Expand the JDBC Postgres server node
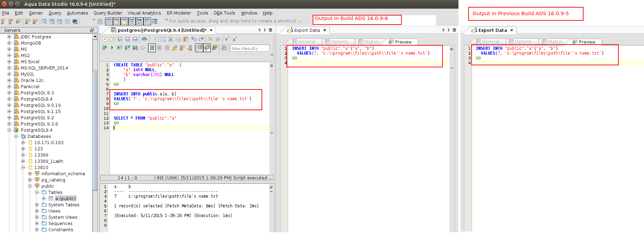The image size is (644, 235). [x=9, y=37]
